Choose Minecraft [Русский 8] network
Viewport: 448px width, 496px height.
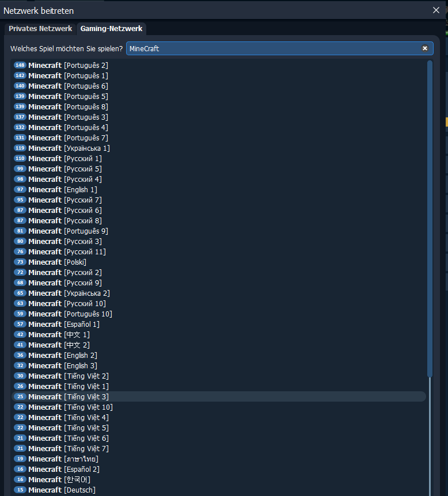point(219,220)
